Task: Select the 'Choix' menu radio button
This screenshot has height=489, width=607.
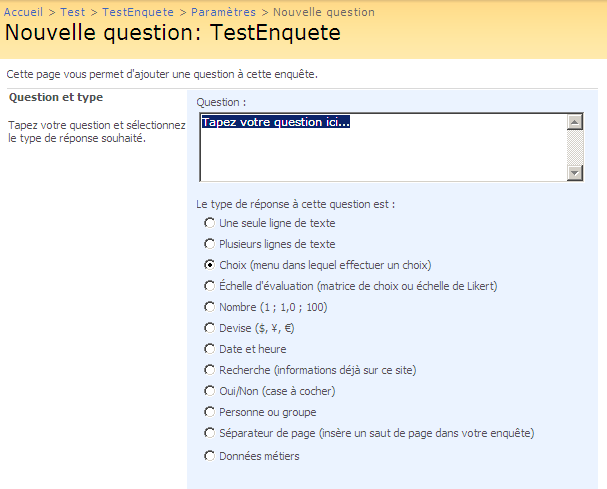Action: point(210,265)
